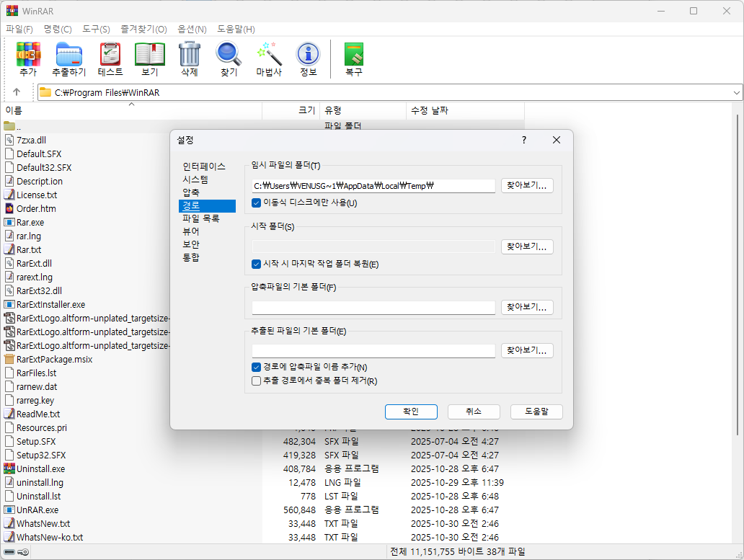Screen dimensions: 744x560
Task: Open the 즐겨찾기 menu
Action: coord(143,30)
